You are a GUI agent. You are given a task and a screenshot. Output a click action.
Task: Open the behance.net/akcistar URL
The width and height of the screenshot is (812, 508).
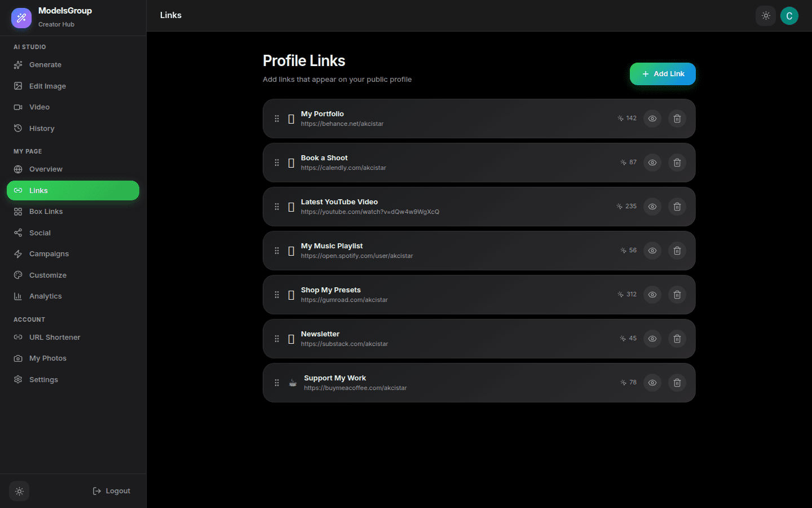(342, 124)
